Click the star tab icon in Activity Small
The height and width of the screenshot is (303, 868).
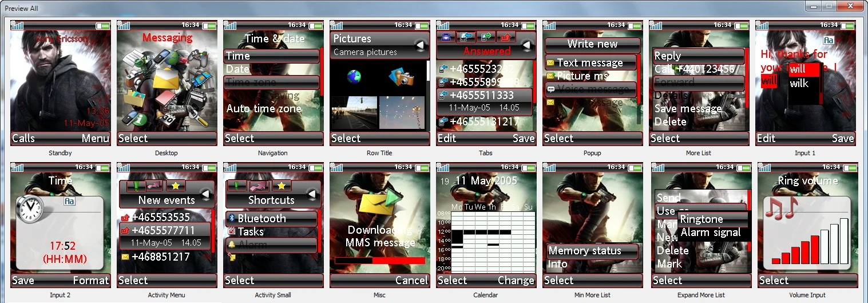point(282,186)
